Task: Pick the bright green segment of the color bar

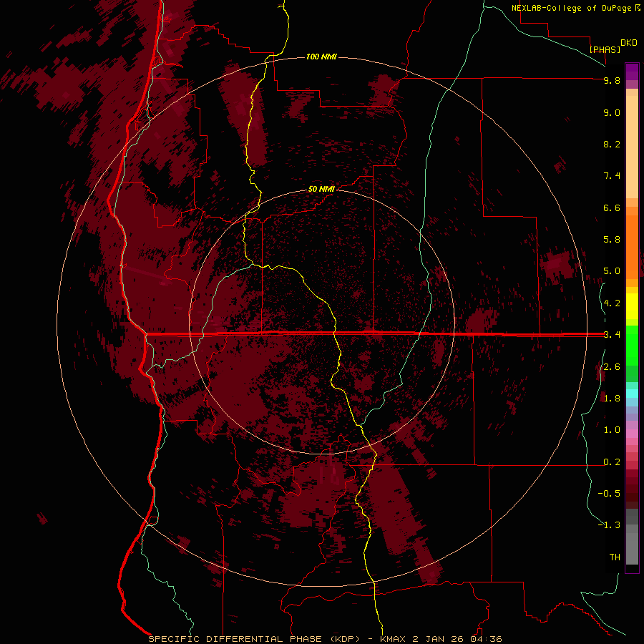Action: point(632,345)
